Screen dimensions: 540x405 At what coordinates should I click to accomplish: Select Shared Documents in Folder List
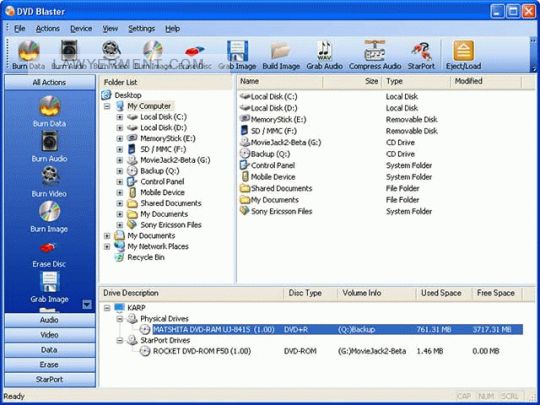pyautogui.click(x=171, y=203)
